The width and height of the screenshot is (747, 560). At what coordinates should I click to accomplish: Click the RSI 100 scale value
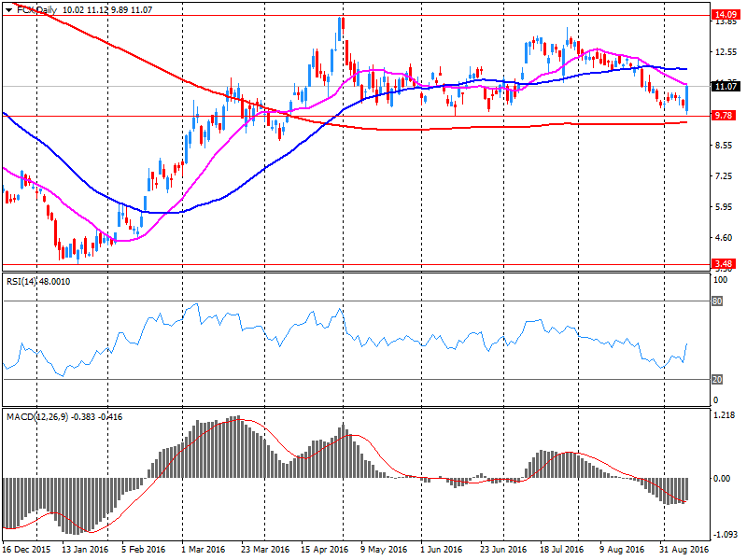[x=720, y=280]
